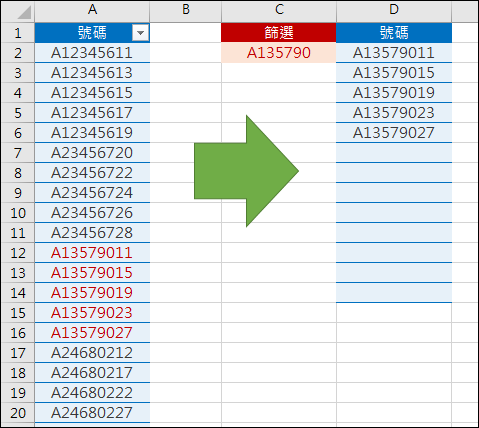
Task: Select column C header
Action: tap(279, 10)
